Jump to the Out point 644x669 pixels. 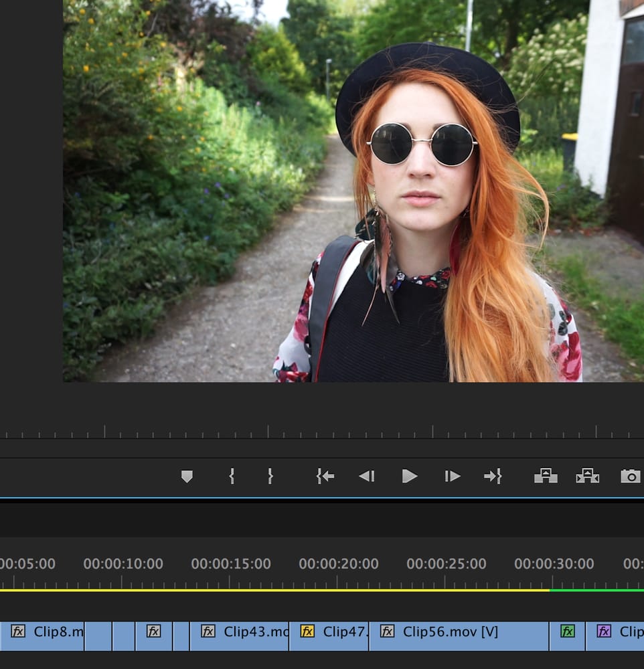click(493, 476)
